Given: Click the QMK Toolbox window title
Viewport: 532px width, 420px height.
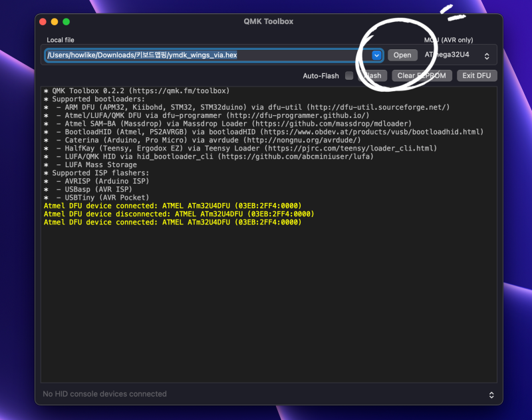Looking at the screenshot, I should click(x=269, y=21).
